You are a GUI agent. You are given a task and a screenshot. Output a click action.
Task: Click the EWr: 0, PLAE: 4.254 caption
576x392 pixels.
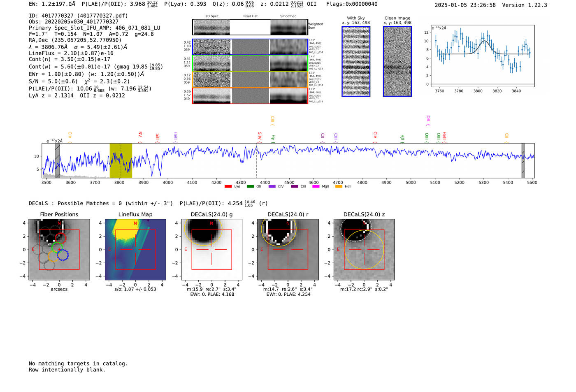(288, 295)
